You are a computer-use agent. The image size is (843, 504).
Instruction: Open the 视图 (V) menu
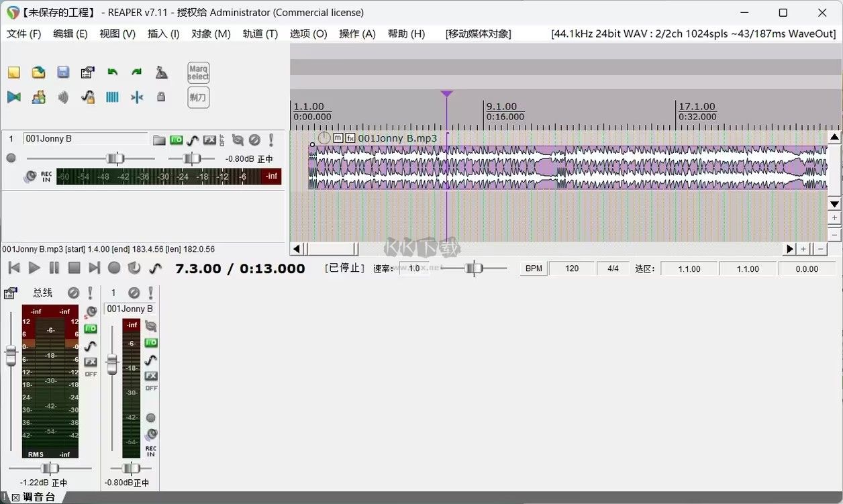pos(117,34)
